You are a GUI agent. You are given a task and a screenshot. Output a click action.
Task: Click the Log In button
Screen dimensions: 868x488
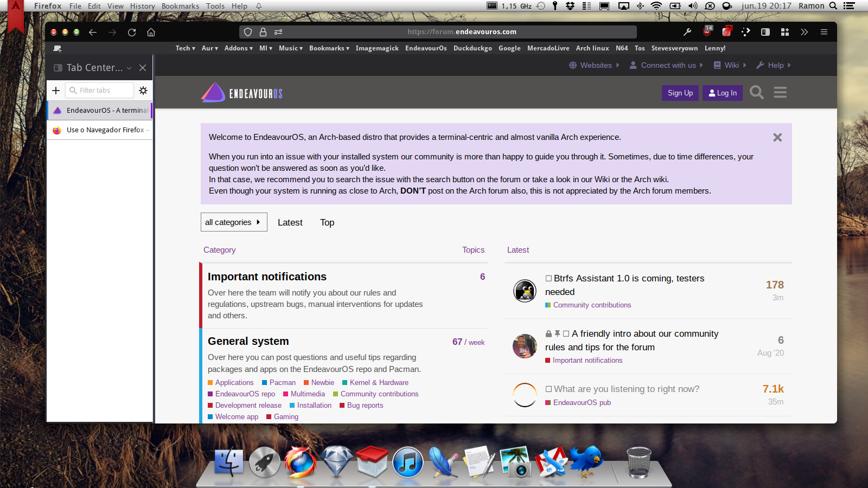pos(723,93)
